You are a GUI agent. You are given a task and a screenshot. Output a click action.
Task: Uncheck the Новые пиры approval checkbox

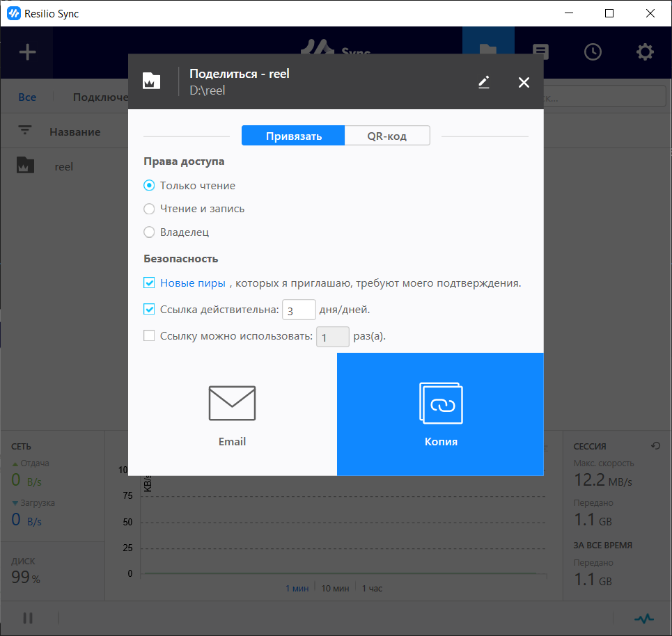point(149,283)
